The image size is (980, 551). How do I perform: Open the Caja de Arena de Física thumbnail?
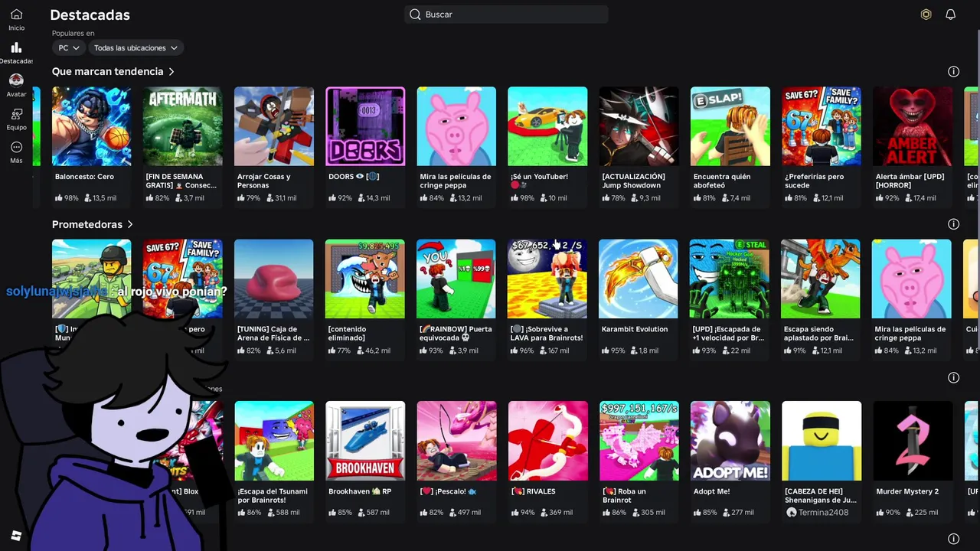coord(273,279)
